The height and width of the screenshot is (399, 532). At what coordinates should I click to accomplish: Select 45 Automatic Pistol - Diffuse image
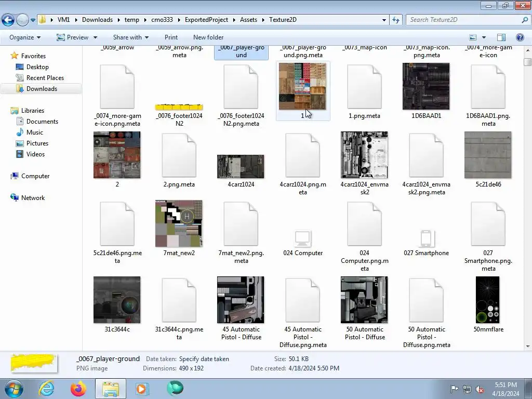pyautogui.click(x=241, y=300)
